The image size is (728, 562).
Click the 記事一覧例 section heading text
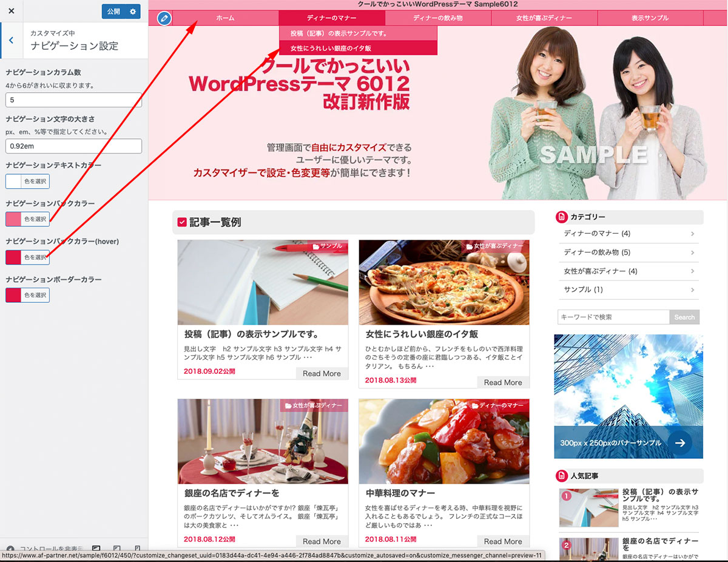tap(215, 223)
